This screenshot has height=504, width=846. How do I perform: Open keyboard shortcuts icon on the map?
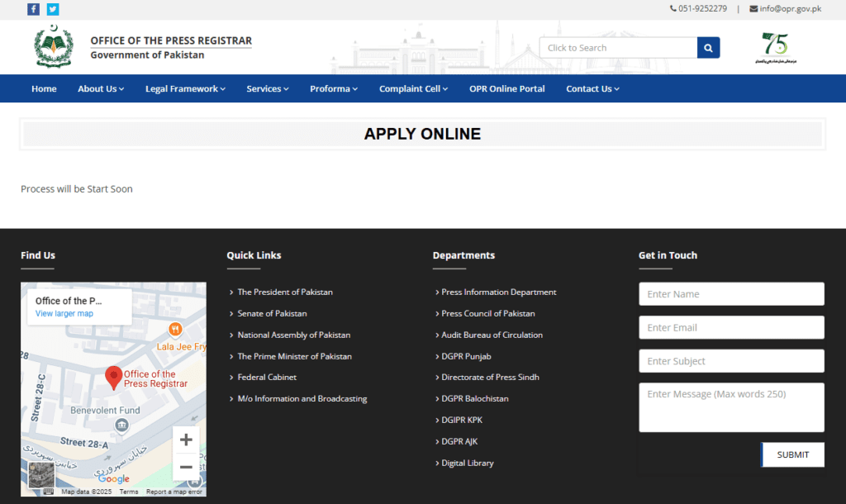pyautogui.click(x=49, y=492)
